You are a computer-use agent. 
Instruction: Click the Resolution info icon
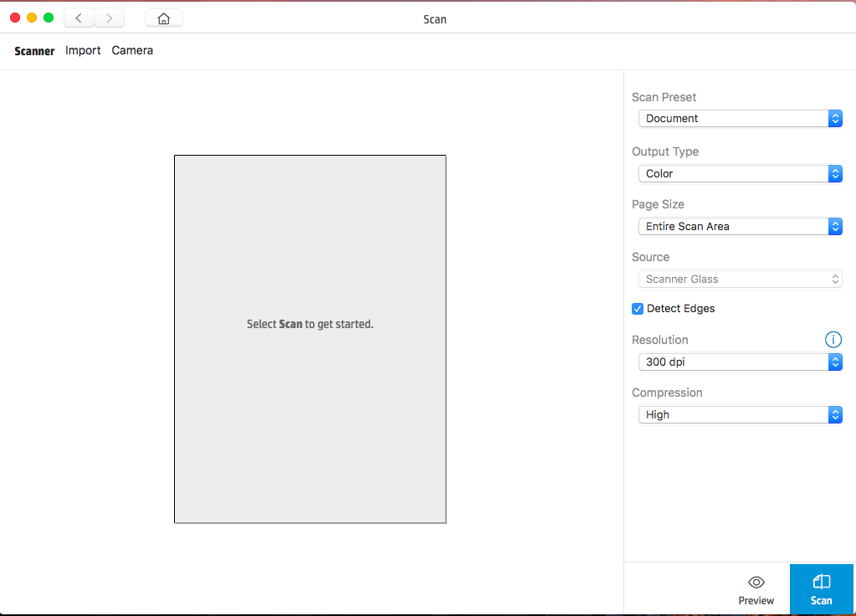pyautogui.click(x=833, y=340)
